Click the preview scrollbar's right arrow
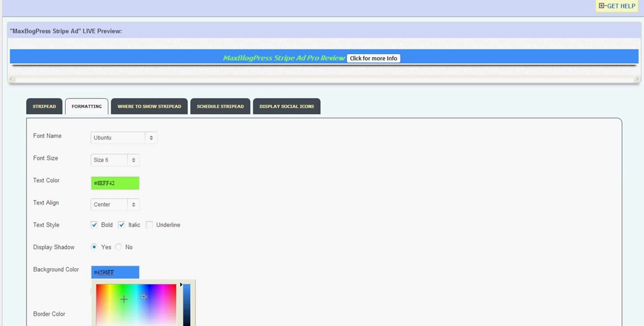The width and height of the screenshot is (644, 326). tap(637, 79)
